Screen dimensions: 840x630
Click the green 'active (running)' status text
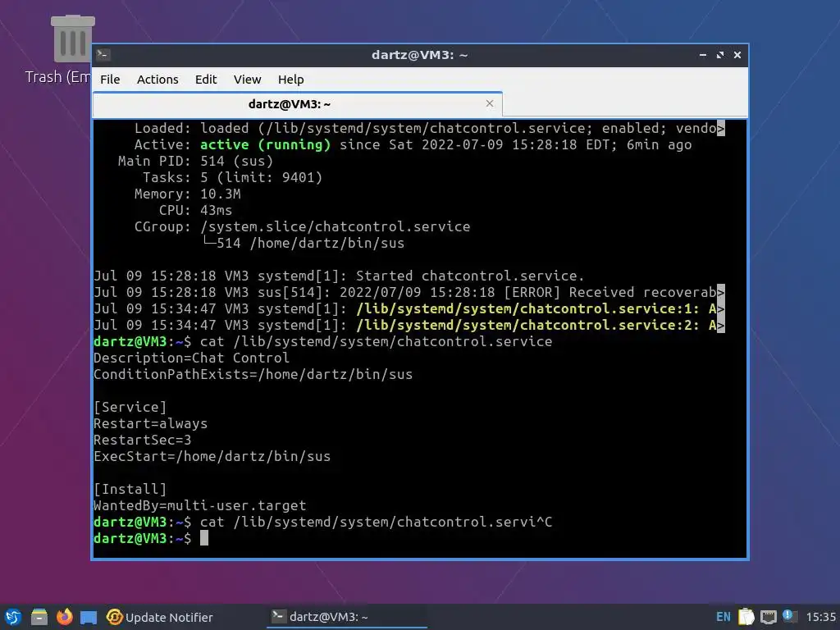pyautogui.click(x=265, y=144)
